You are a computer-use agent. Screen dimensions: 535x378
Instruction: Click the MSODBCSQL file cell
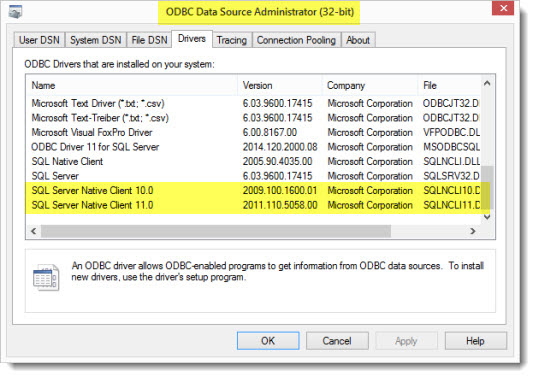(451, 147)
